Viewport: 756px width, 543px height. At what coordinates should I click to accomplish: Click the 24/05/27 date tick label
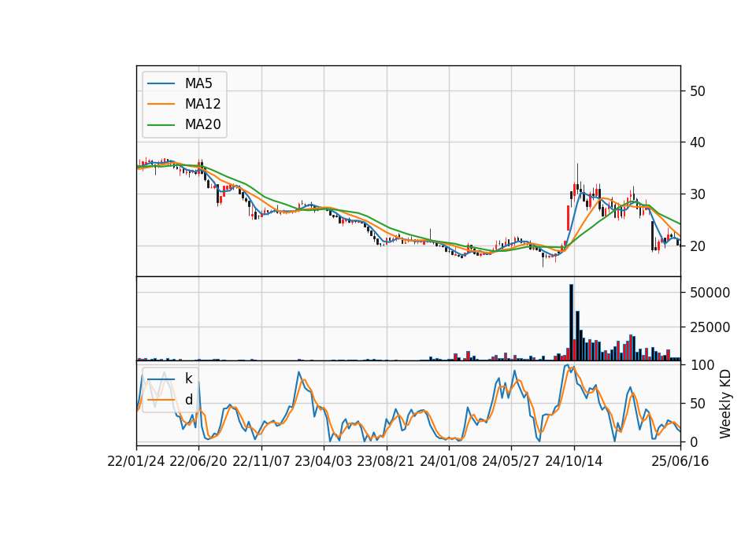coord(511,461)
